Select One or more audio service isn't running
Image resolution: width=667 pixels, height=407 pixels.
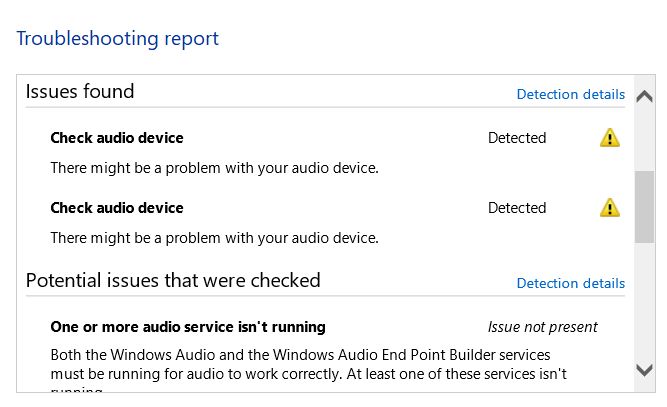tap(188, 327)
